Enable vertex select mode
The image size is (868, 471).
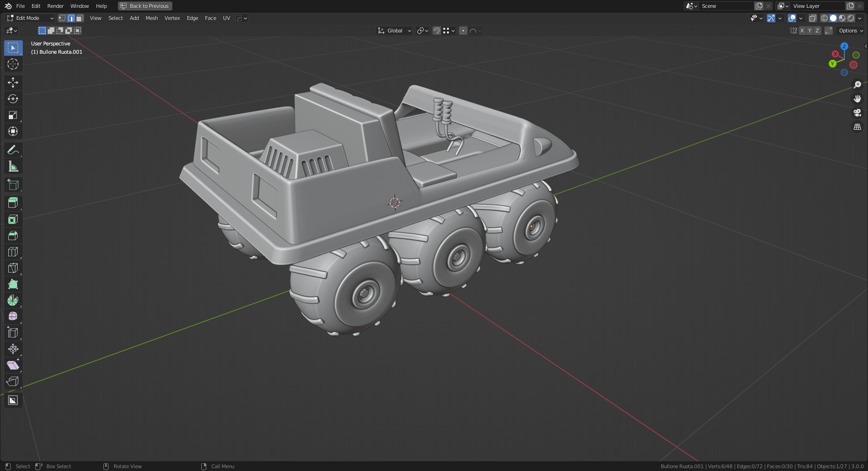(62, 18)
